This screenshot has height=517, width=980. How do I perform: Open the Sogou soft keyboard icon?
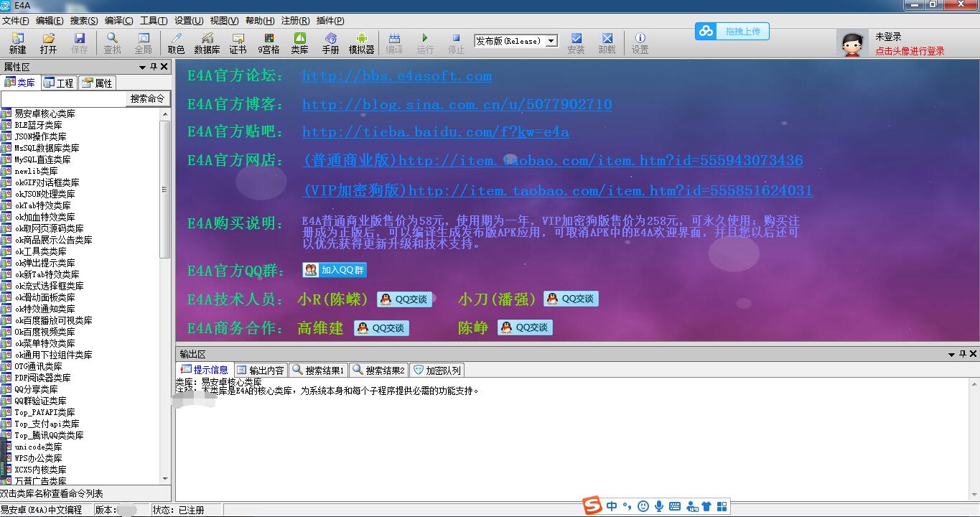(x=675, y=506)
